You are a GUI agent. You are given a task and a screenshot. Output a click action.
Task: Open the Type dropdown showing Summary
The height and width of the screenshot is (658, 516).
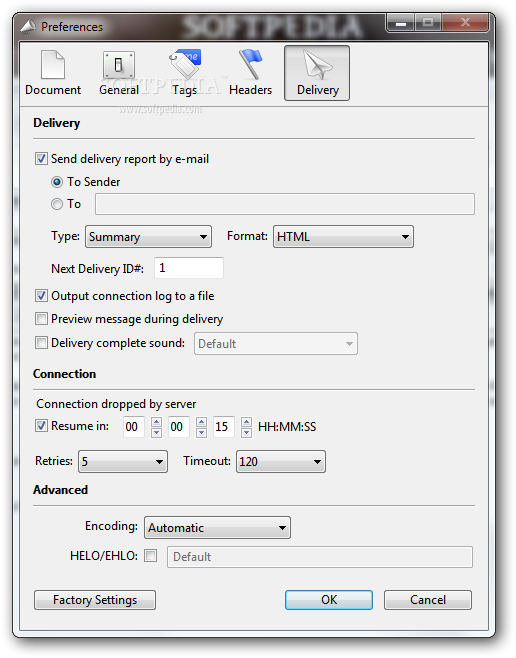(149, 237)
